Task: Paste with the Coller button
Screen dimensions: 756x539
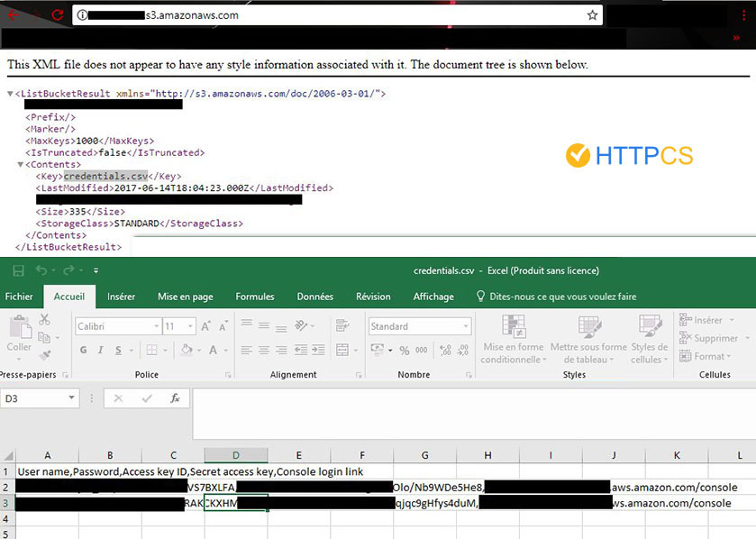Action: (19, 337)
